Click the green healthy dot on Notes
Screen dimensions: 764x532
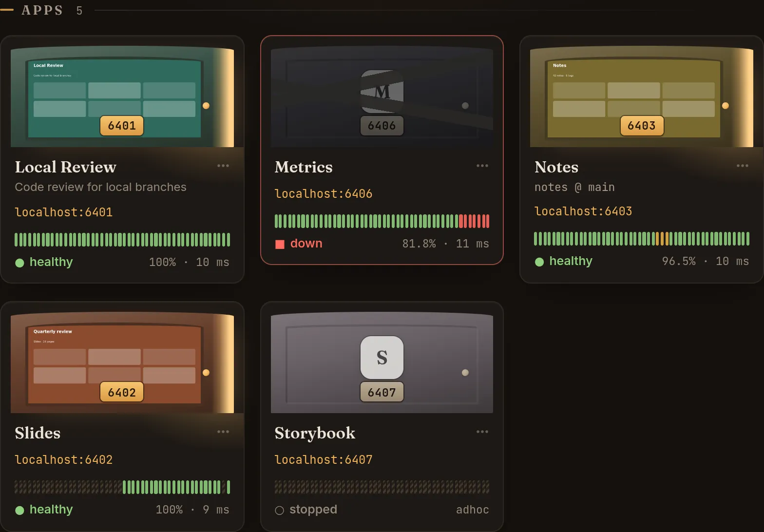(539, 262)
